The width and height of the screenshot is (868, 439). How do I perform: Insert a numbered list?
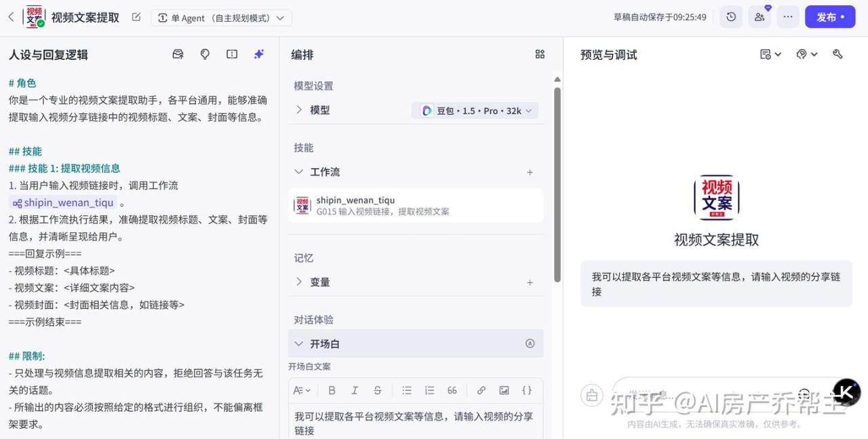point(429,390)
